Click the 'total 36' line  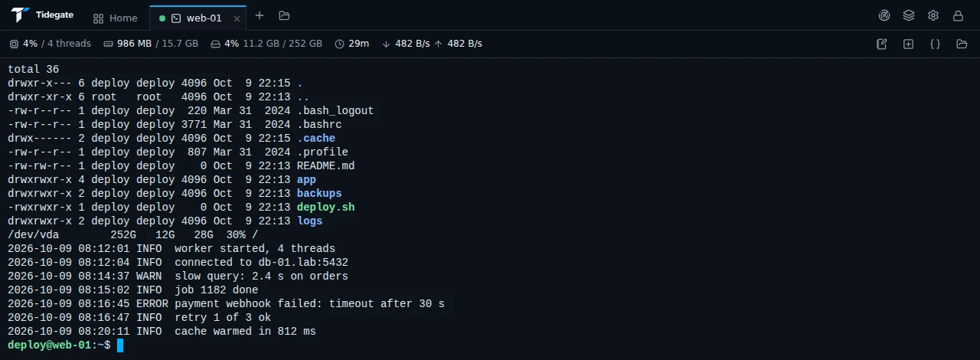tap(34, 69)
